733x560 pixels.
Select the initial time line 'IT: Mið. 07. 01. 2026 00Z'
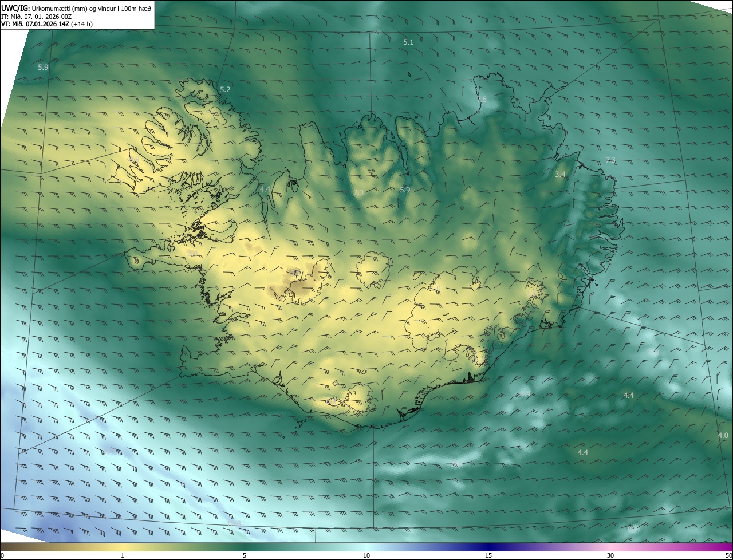36,16
